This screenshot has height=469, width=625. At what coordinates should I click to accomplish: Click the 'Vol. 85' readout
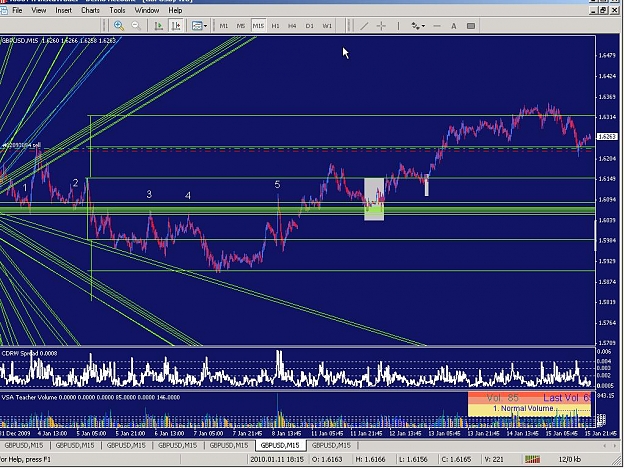point(503,398)
